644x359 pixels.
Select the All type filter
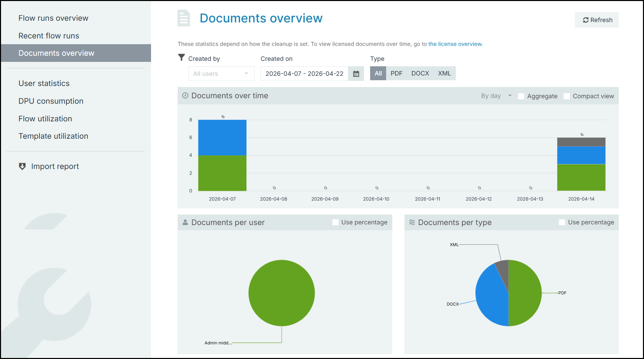click(378, 73)
